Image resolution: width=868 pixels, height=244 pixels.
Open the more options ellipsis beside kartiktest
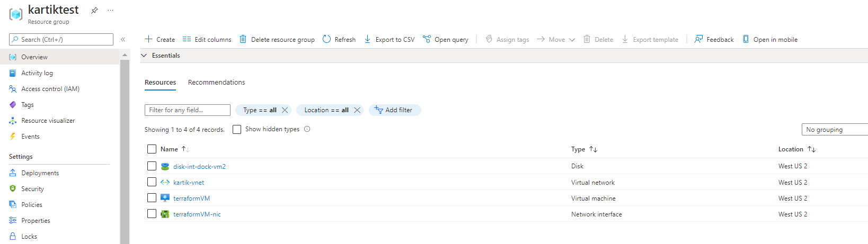110,10
